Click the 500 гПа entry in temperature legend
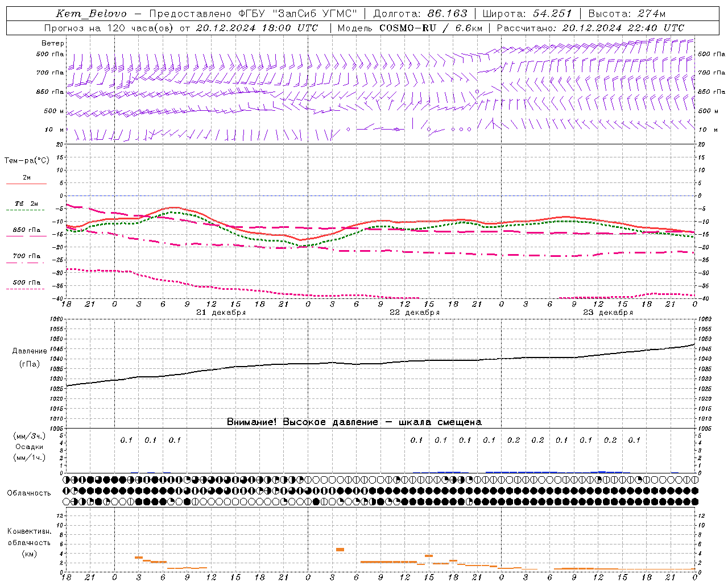The height and width of the screenshot is (582, 728). click(x=26, y=285)
